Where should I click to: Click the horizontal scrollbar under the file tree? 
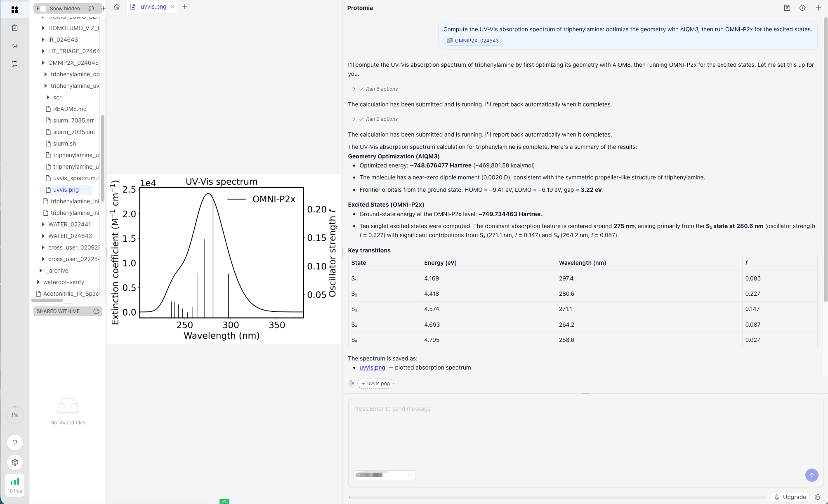coord(47,300)
